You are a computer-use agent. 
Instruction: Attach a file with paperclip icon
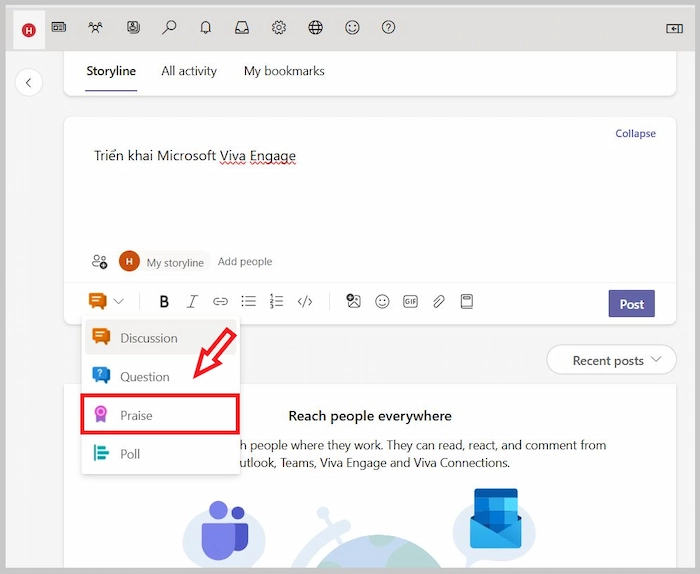click(x=438, y=302)
